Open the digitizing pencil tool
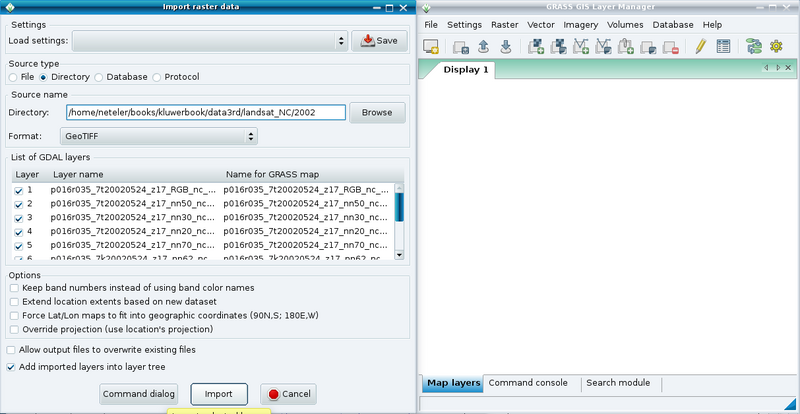 tap(701, 46)
